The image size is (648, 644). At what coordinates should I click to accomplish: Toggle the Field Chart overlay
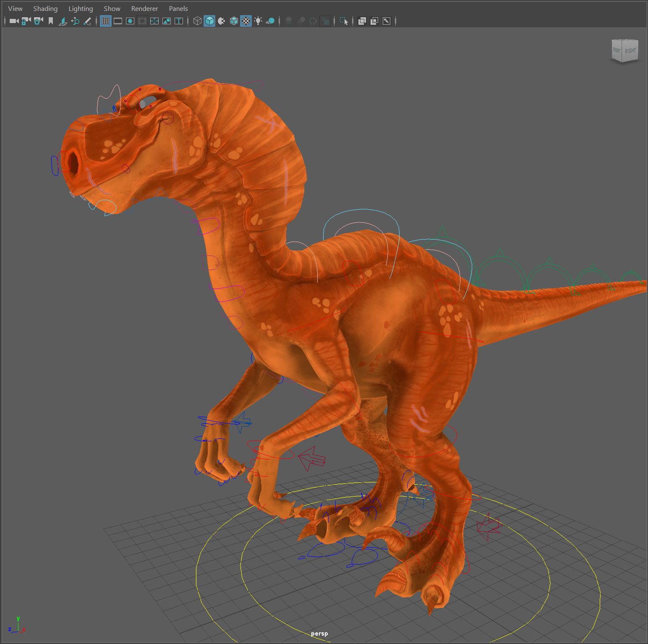click(154, 21)
